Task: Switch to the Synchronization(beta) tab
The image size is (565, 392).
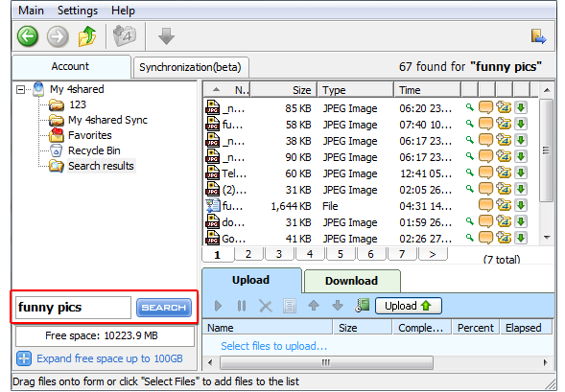Action: coord(190,67)
